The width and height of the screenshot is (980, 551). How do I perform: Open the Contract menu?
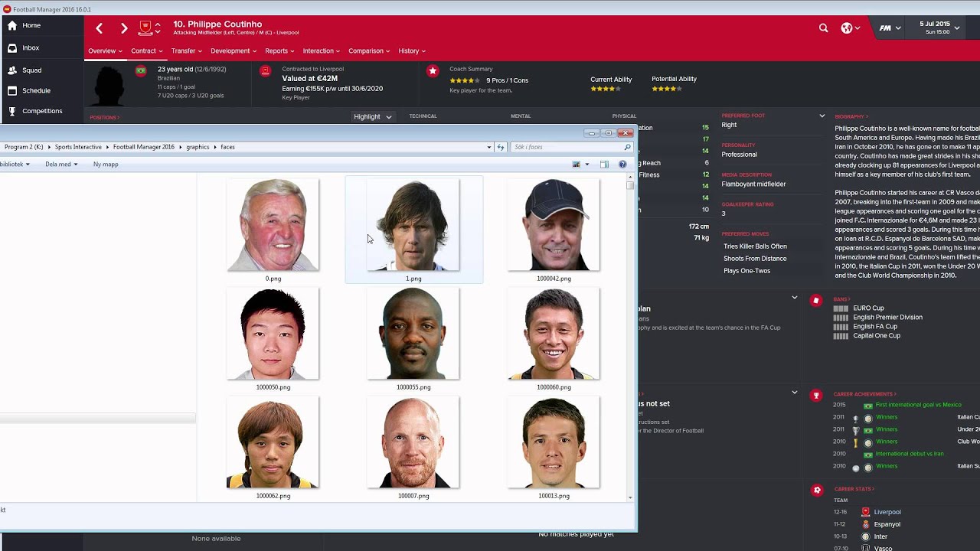[x=147, y=51]
